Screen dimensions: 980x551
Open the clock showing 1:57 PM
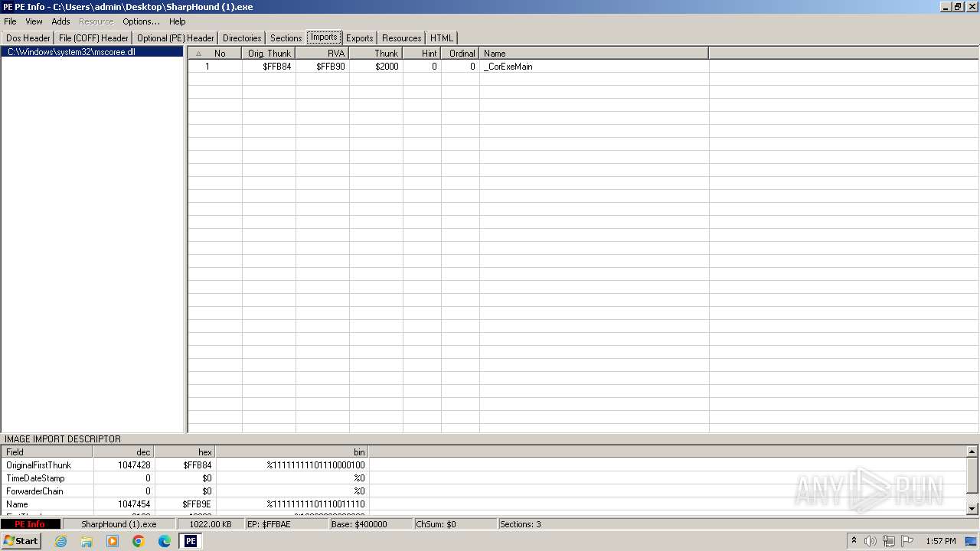pyautogui.click(x=940, y=541)
